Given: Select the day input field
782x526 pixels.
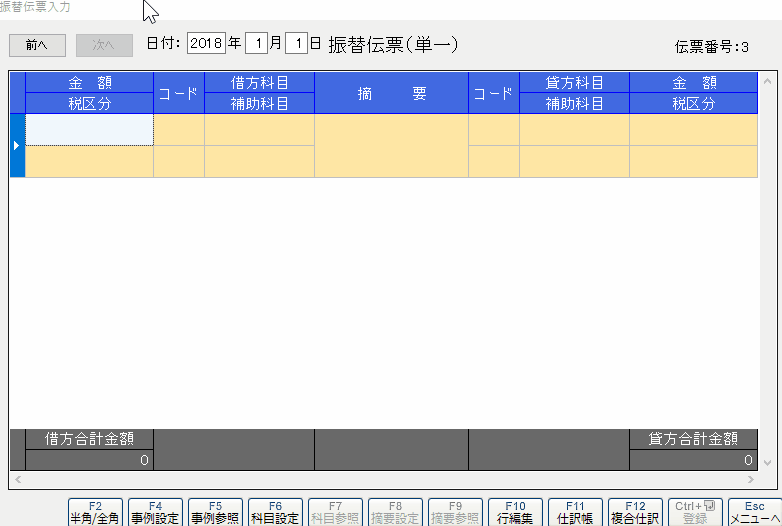Looking at the screenshot, I should (296, 44).
